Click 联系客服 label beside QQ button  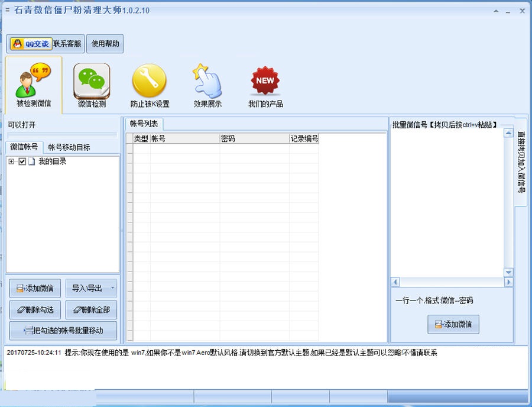67,44
